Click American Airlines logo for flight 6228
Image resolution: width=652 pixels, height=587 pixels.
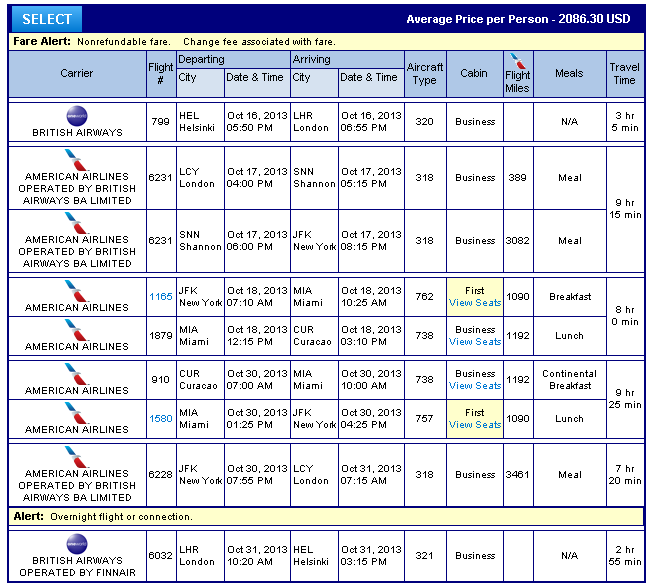(77, 456)
